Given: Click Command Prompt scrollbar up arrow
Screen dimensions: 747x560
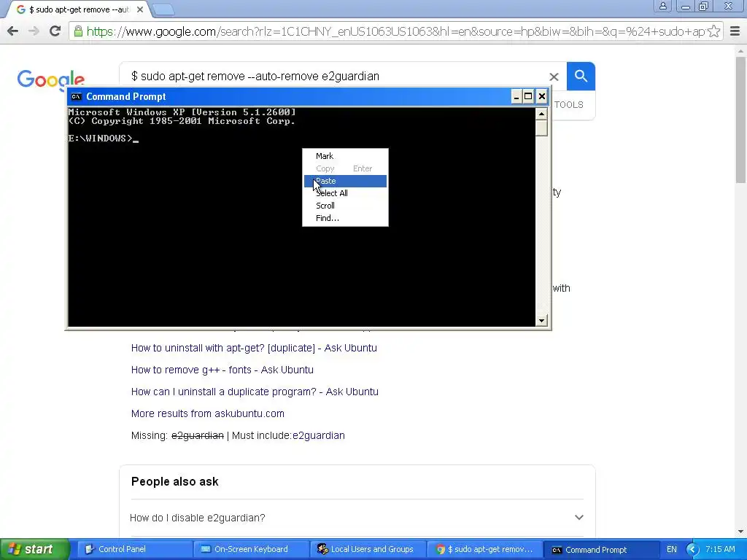Looking at the screenshot, I should tap(541, 114).
